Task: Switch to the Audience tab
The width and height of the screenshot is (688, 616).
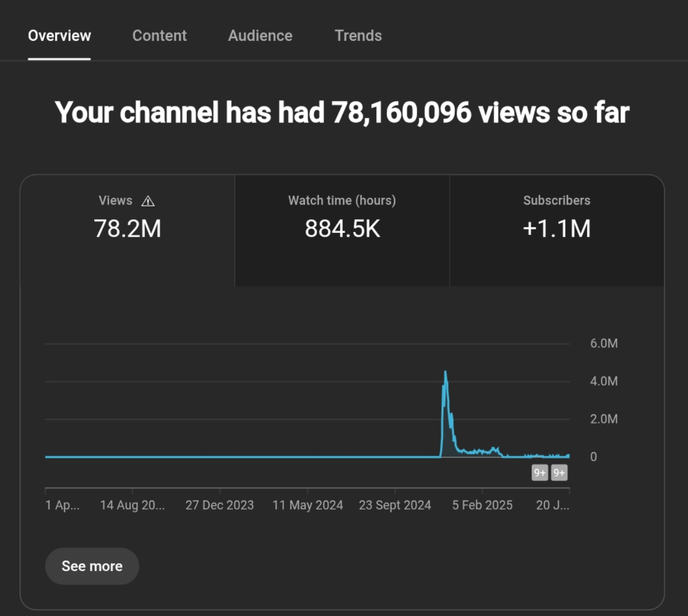Action: [260, 36]
